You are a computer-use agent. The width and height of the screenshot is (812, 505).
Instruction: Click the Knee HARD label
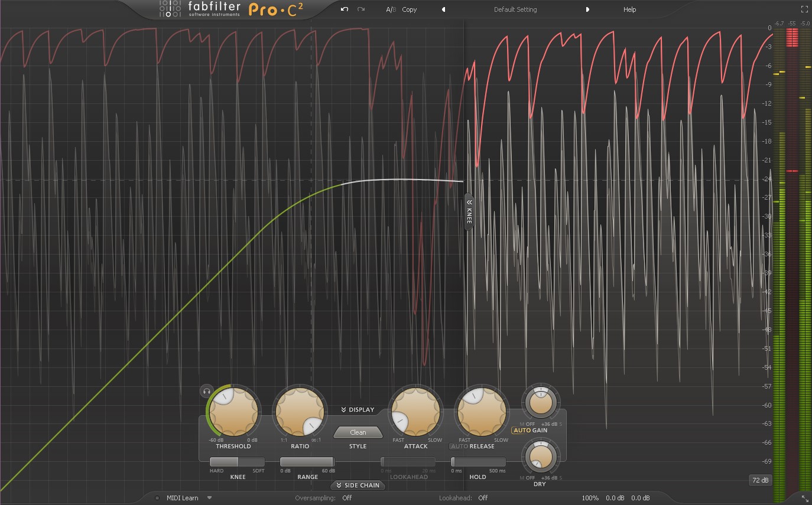point(216,471)
